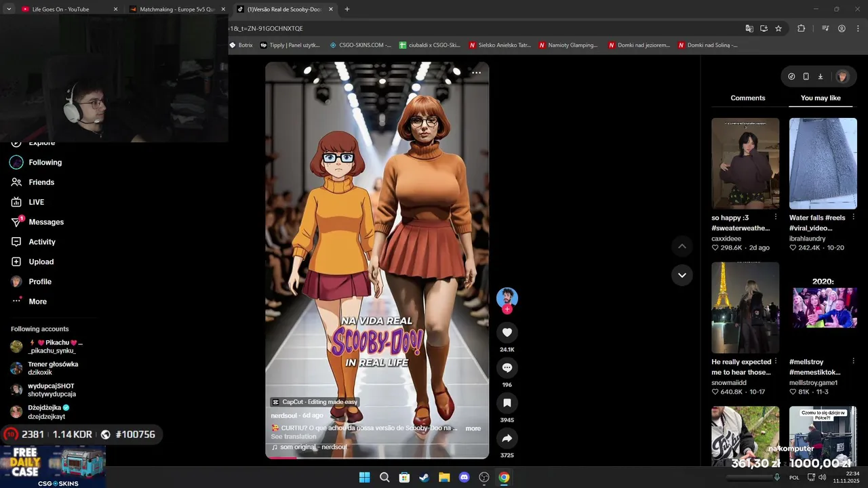Follow nerdsoul with the red plus badge
Image resolution: width=868 pixels, height=488 pixels.
coord(507,309)
